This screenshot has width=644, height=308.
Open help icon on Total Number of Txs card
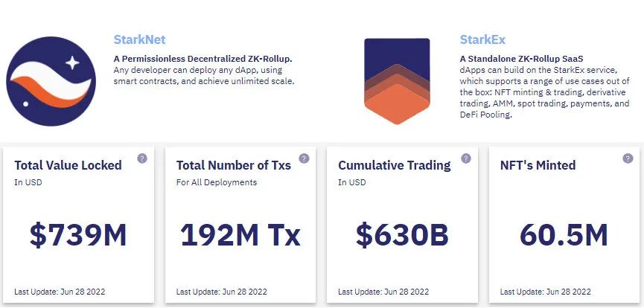tap(304, 158)
